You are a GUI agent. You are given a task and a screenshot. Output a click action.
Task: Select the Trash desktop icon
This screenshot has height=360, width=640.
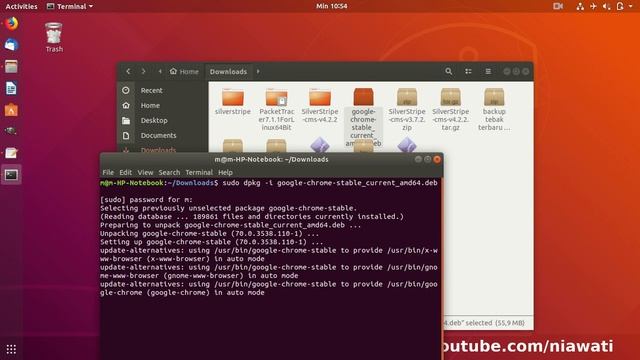click(54, 38)
